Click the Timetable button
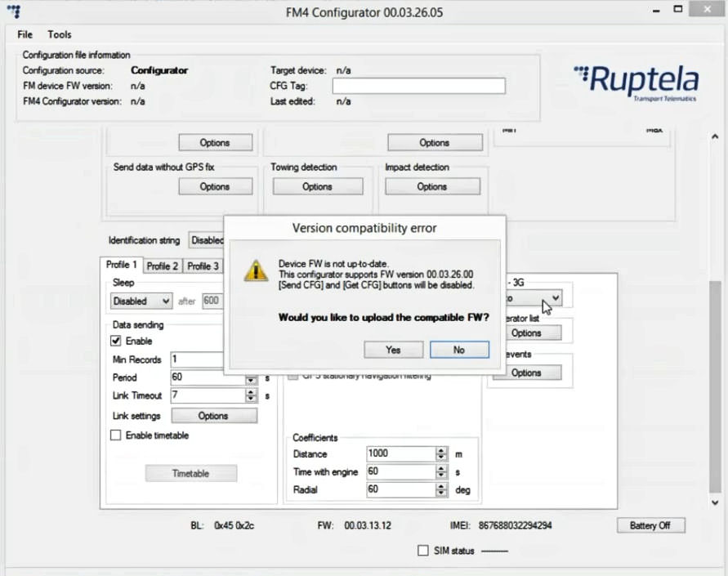 (x=190, y=472)
